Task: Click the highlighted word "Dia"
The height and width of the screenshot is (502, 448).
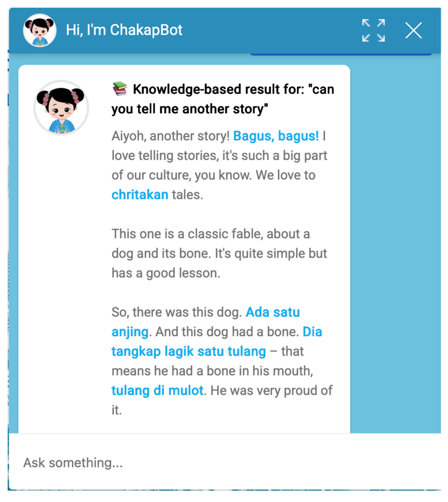Action: tap(312, 332)
